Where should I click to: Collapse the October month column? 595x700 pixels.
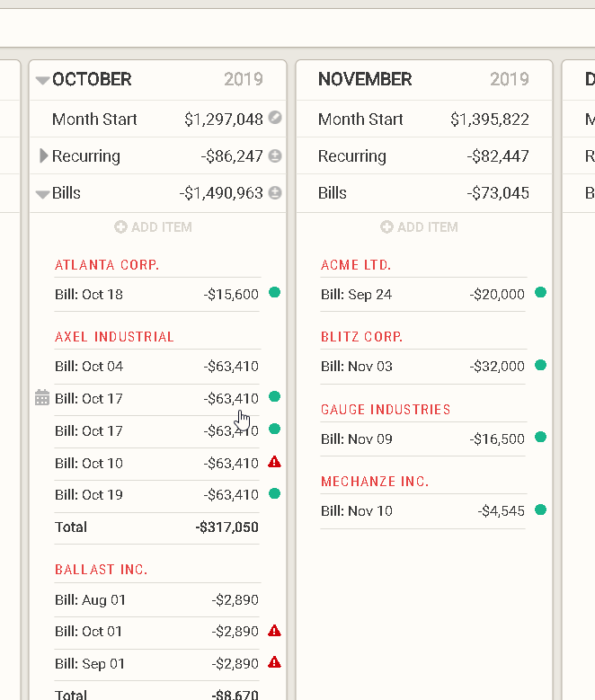pos(42,80)
